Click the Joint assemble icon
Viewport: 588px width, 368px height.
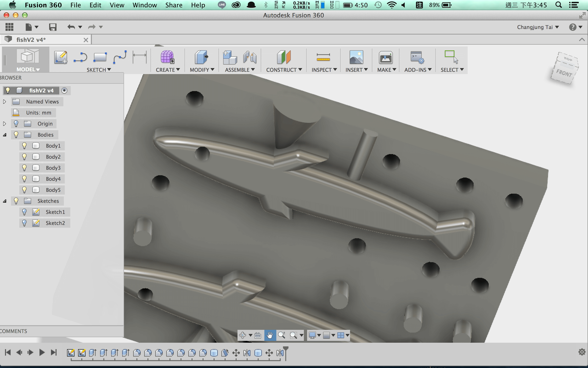250,57
